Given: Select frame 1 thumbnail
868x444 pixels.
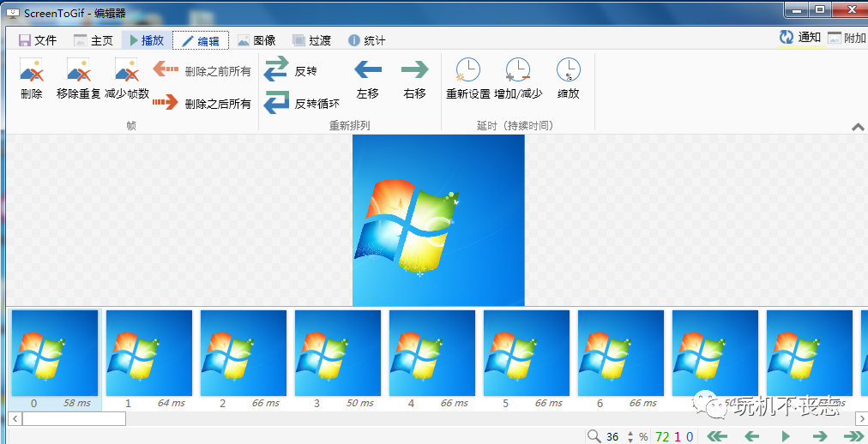Looking at the screenshot, I should click(x=149, y=353).
